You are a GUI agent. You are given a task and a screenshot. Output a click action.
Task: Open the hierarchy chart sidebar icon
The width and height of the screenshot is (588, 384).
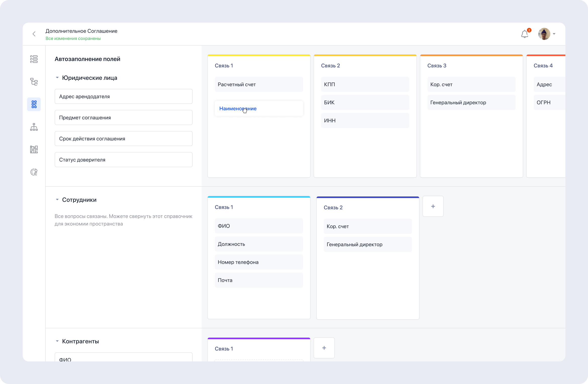click(34, 127)
